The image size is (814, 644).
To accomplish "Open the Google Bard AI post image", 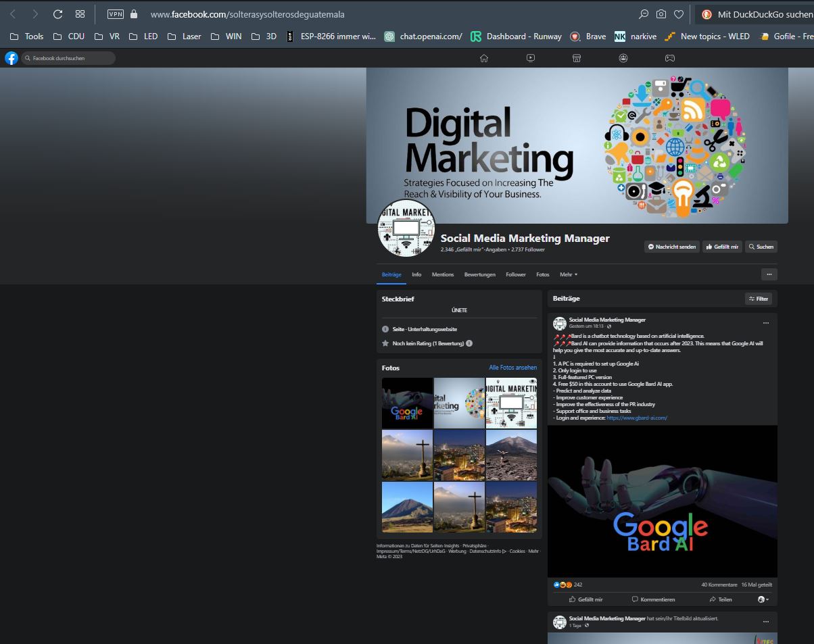I will [x=663, y=501].
